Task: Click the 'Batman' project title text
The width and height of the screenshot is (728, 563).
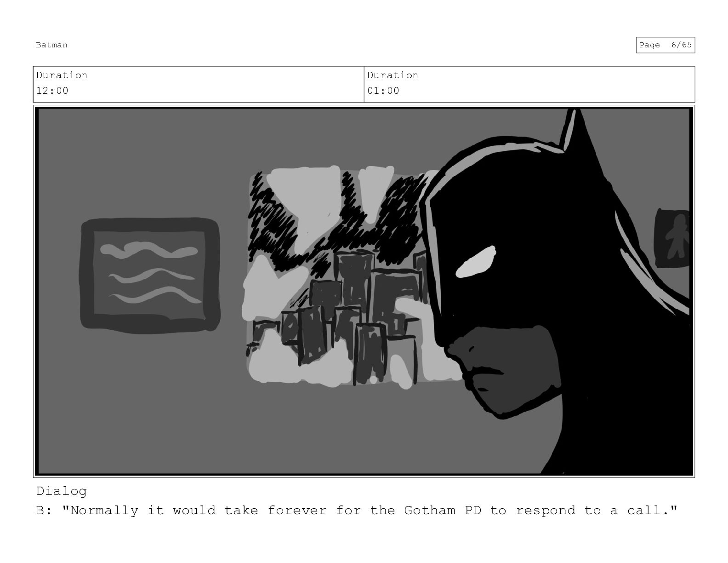Action: 51,45
